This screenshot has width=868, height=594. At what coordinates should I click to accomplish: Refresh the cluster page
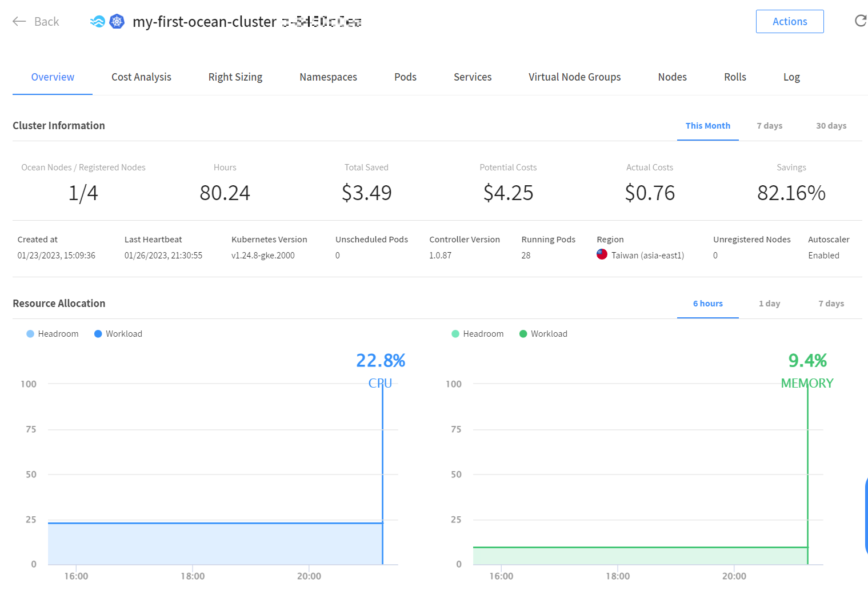point(861,21)
